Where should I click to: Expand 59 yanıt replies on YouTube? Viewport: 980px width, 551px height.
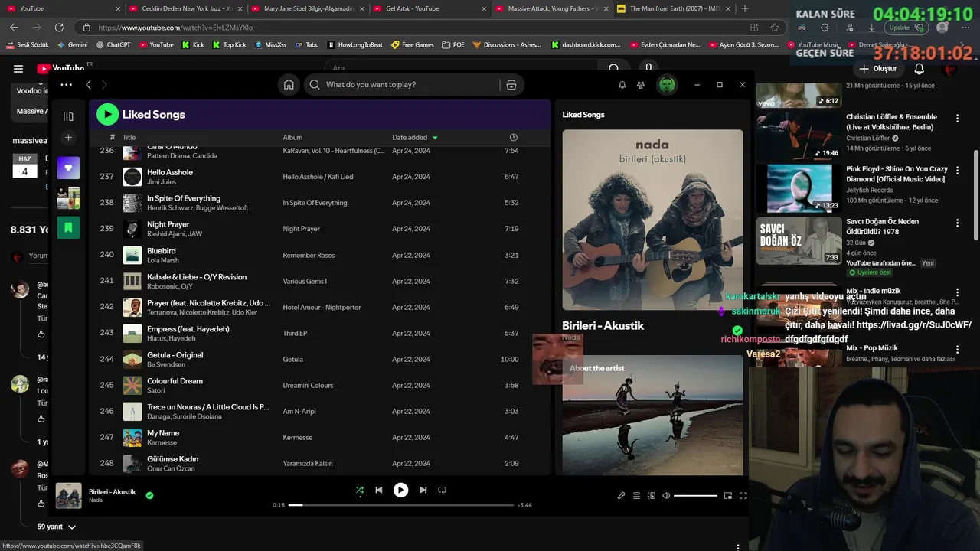tap(57, 527)
